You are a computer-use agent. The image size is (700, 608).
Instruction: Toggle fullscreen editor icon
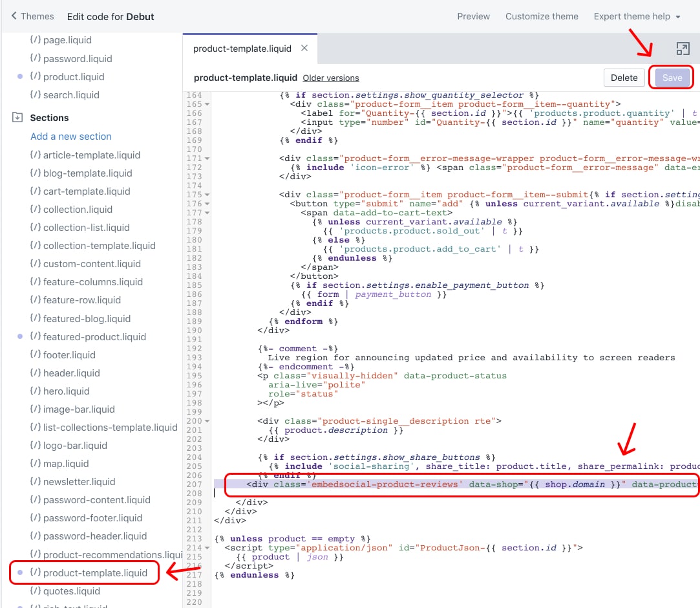(683, 49)
